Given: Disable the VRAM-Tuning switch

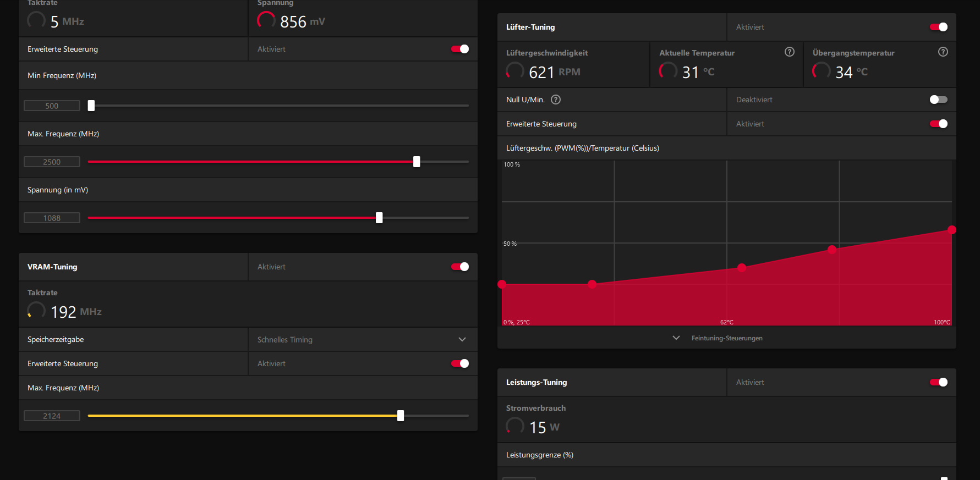Looking at the screenshot, I should (460, 267).
